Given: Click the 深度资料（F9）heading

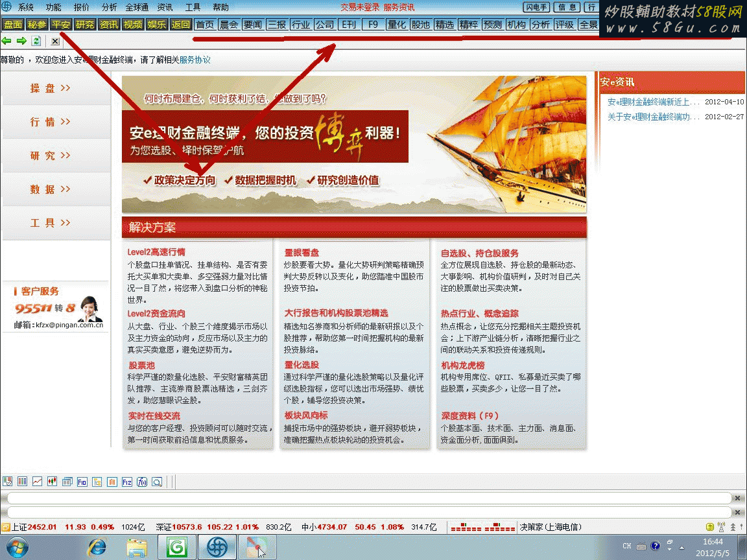Looking at the screenshot, I should click(x=469, y=415).
